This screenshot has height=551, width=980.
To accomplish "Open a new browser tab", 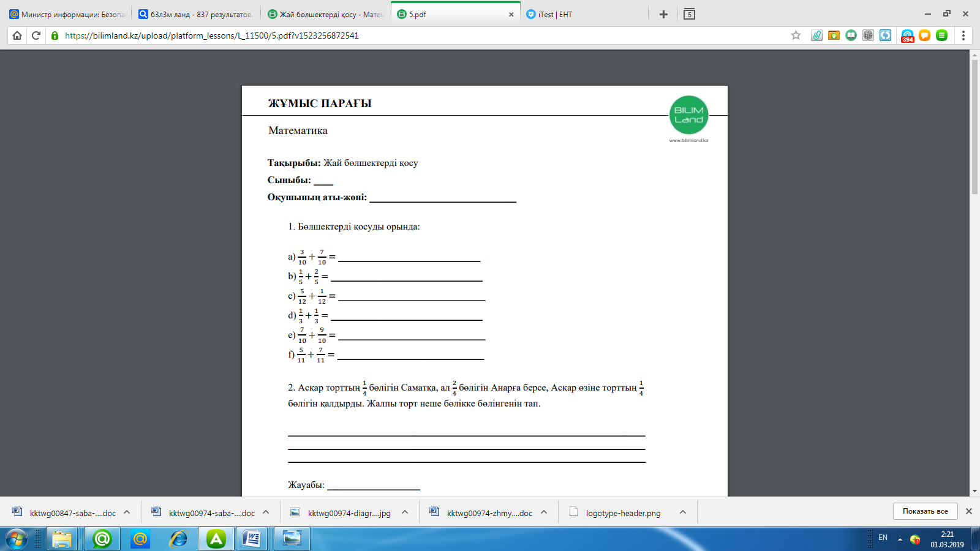I will pyautogui.click(x=663, y=14).
